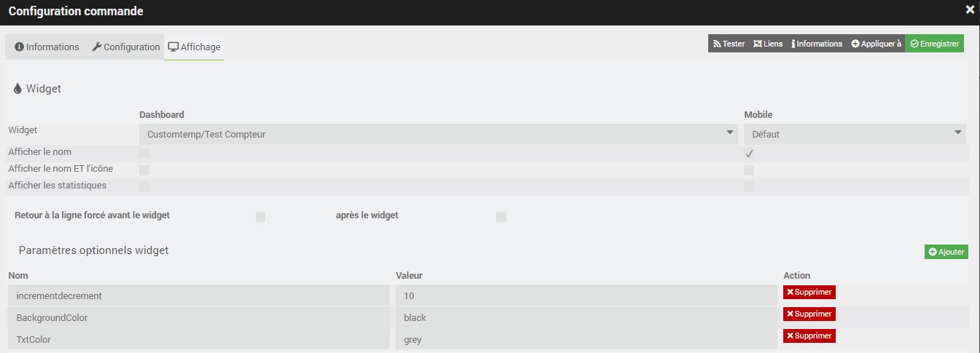The width and height of the screenshot is (980, 353).
Task: Enable Afficher les statistiques for Dashboard
Action: (144, 187)
